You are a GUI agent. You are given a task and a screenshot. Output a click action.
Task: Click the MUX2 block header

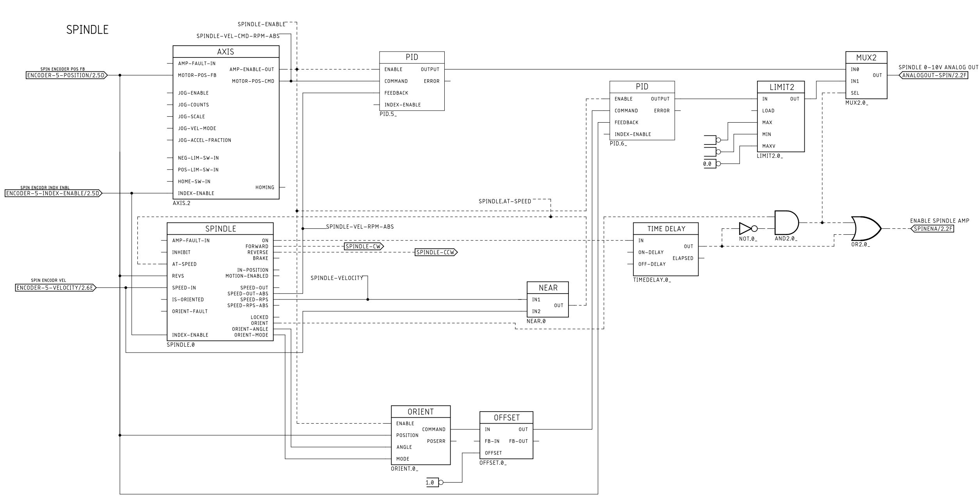click(x=866, y=58)
